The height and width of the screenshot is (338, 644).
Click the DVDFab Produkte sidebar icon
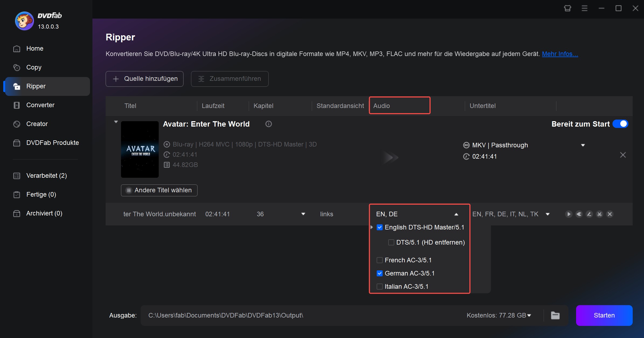pyautogui.click(x=16, y=143)
